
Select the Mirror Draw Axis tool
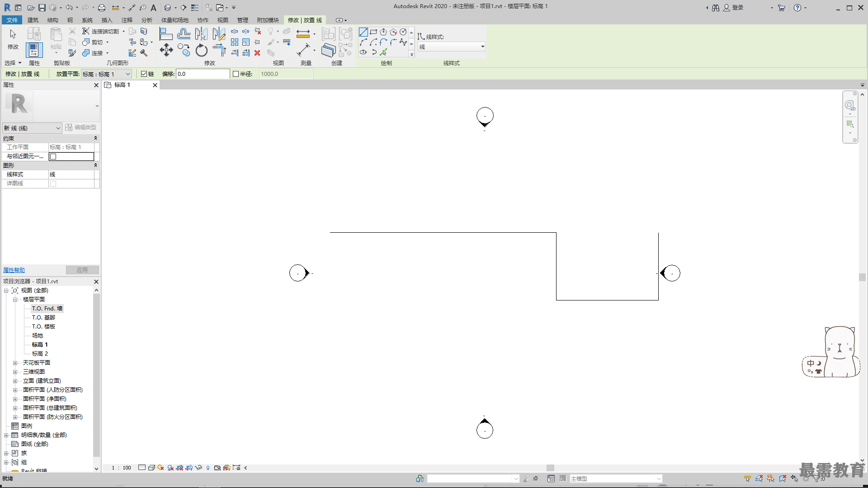(219, 34)
